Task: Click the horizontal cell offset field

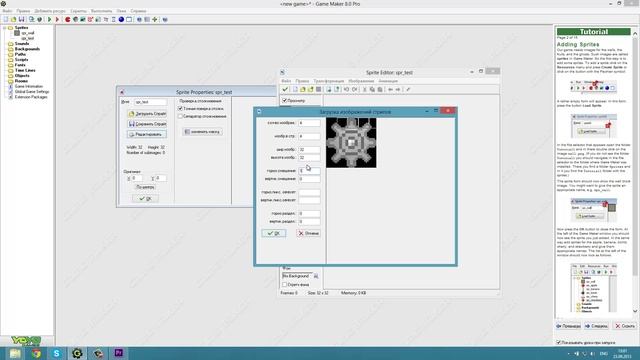Action: tap(309, 171)
